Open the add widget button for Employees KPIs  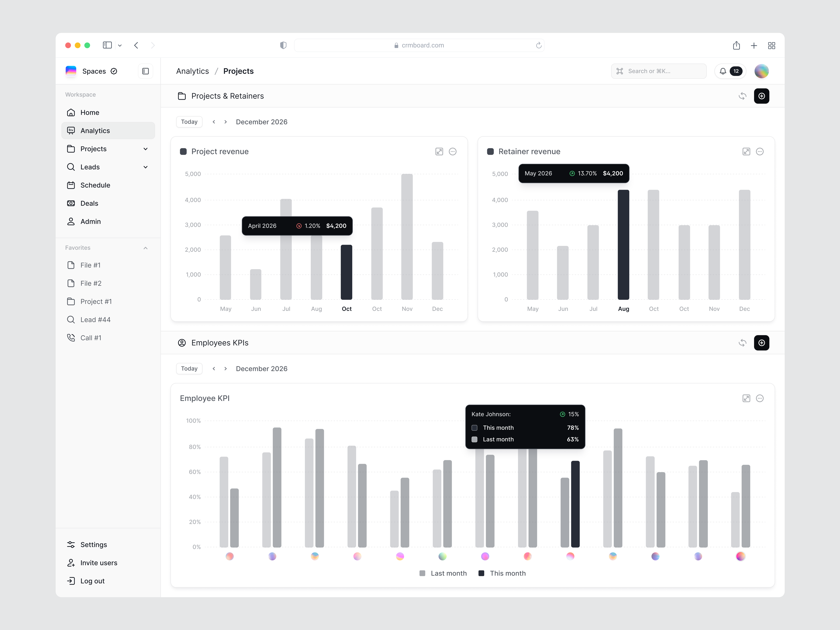(x=762, y=342)
